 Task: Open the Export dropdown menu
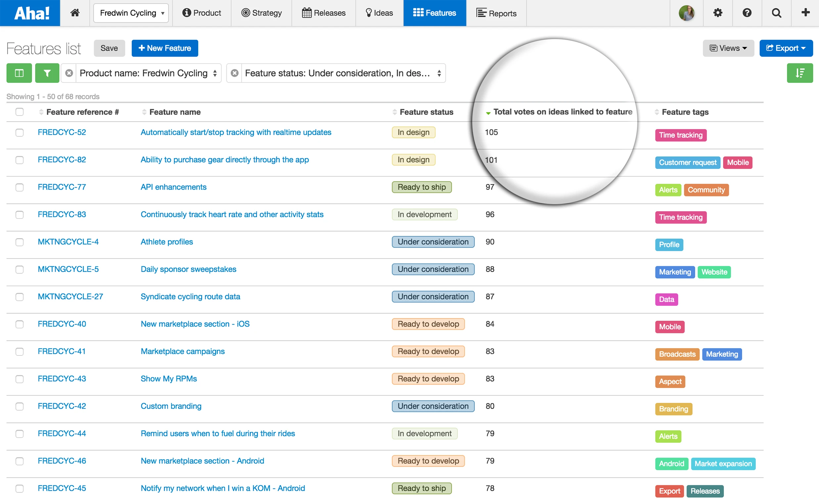786,48
